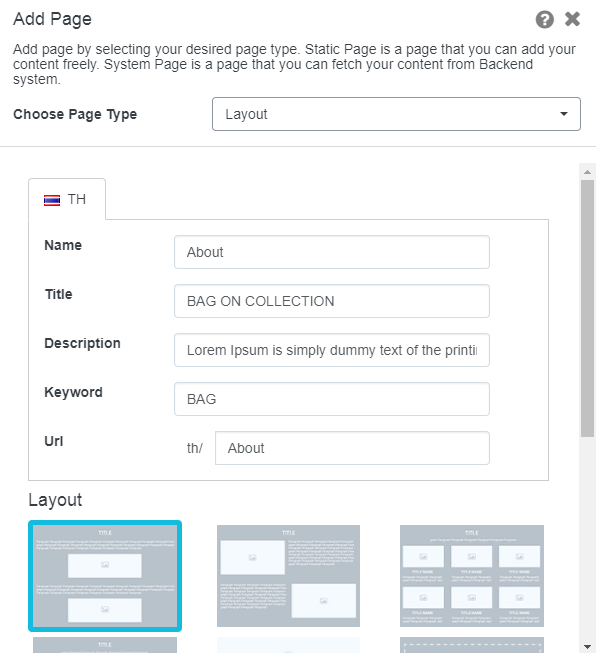Viewport: 596px width, 653px height.
Task: Select the partially visible bottom-left layout
Action: pos(105,645)
